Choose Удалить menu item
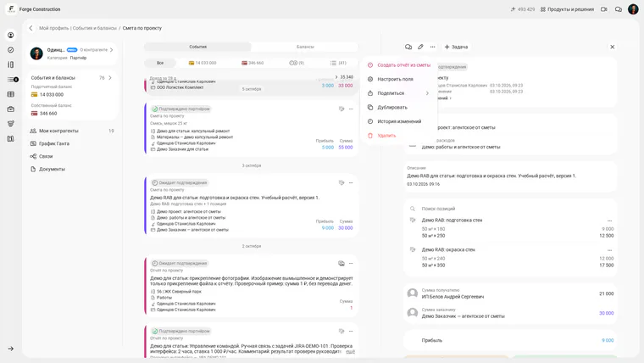This screenshot has width=644, height=363. point(398,135)
